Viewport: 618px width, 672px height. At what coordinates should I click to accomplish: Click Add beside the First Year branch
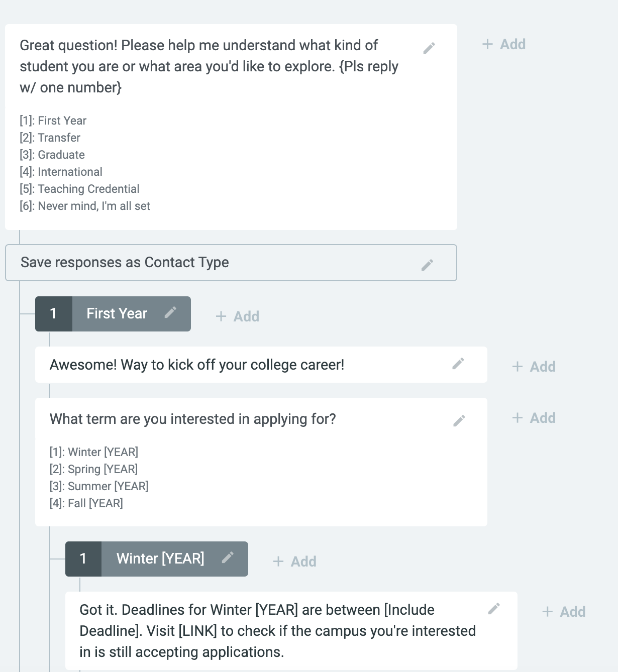pyautogui.click(x=238, y=316)
